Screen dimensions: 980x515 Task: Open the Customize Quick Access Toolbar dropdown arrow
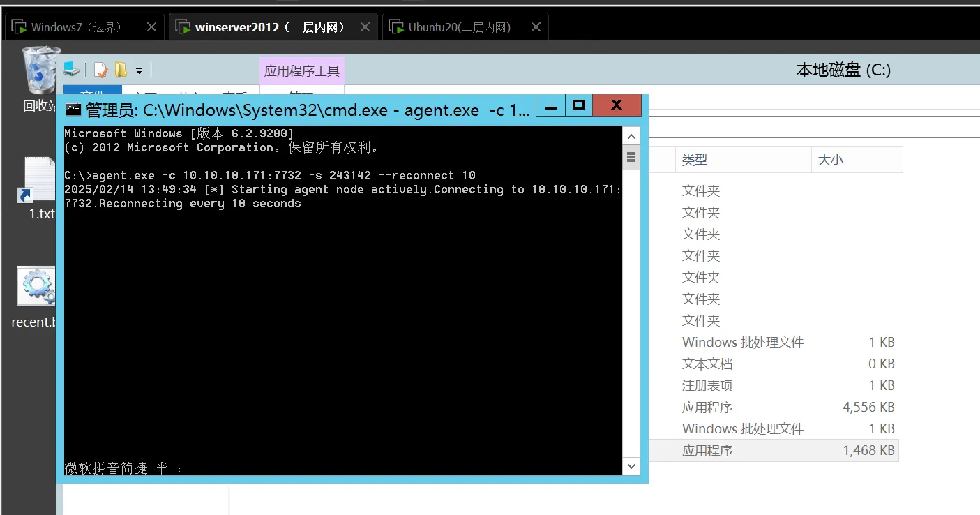[x=139, y=70]
